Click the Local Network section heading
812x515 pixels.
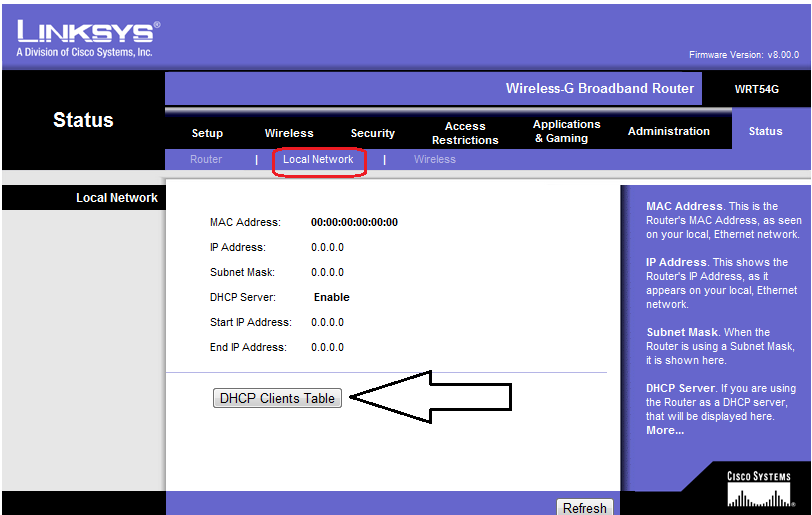tap(117, 198)
